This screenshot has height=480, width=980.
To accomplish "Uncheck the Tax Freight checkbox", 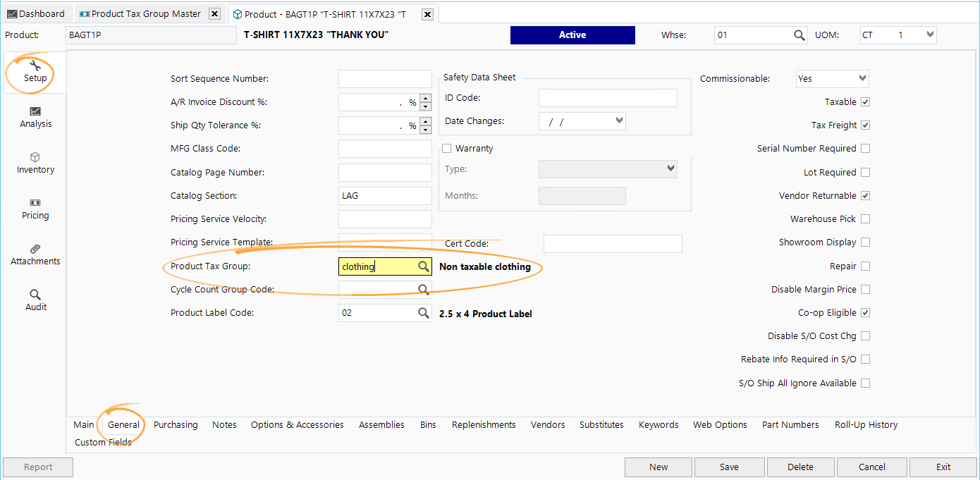I will [866, 125].
